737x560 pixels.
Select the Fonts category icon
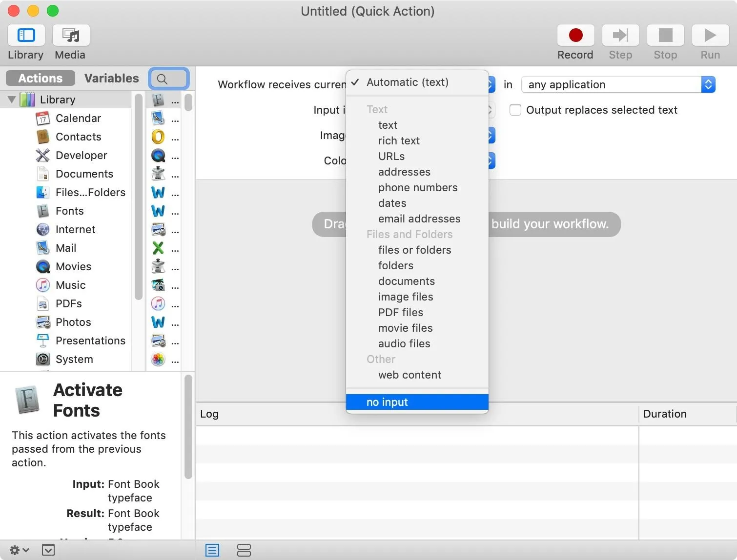tap(43, 211)
